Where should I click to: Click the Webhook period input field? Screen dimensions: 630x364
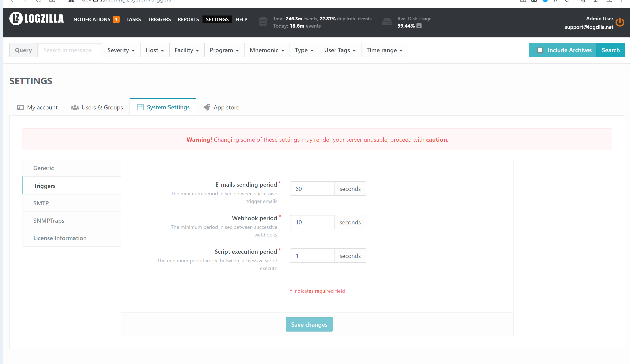point(312,222)
